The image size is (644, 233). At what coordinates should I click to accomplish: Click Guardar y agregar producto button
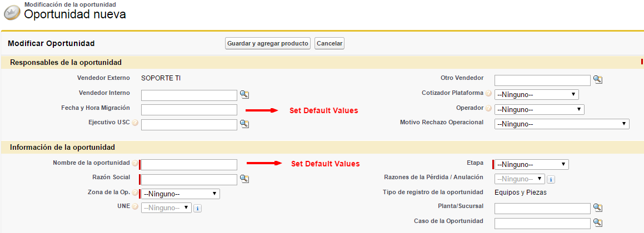268,43
